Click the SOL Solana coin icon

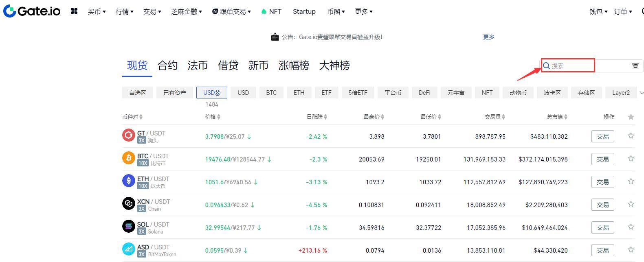tap(129, 226)
